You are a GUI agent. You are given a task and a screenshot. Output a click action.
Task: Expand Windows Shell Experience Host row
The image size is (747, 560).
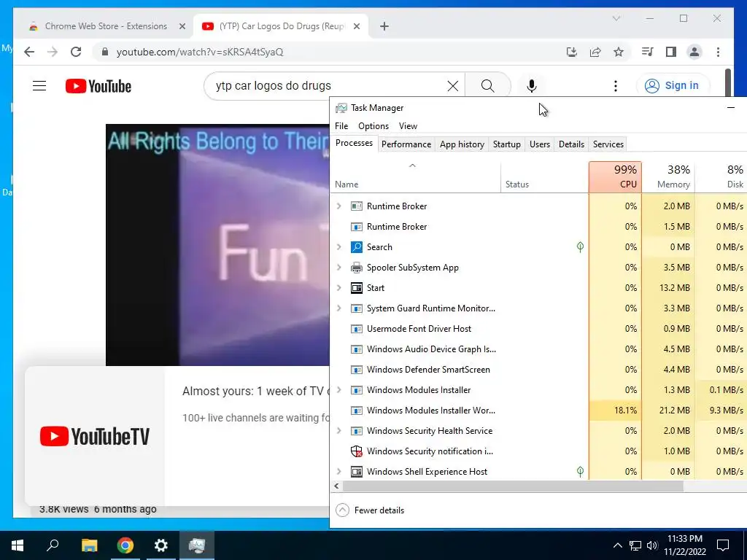[x=338, y=472]
